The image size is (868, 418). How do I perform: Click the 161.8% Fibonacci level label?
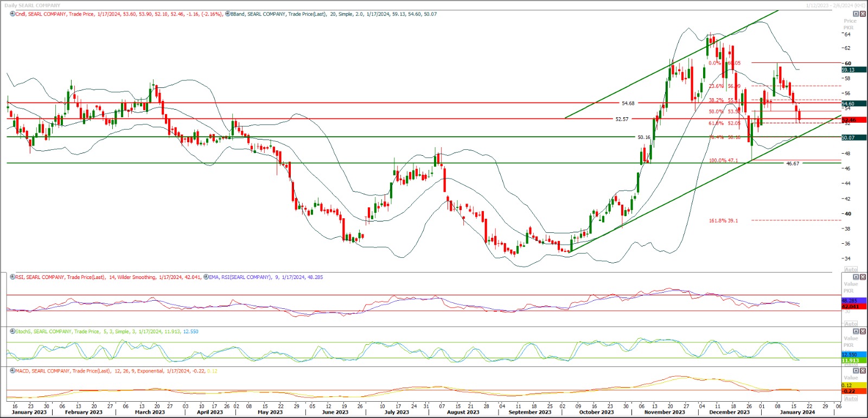pyautogui.click(x=723, y=221)
